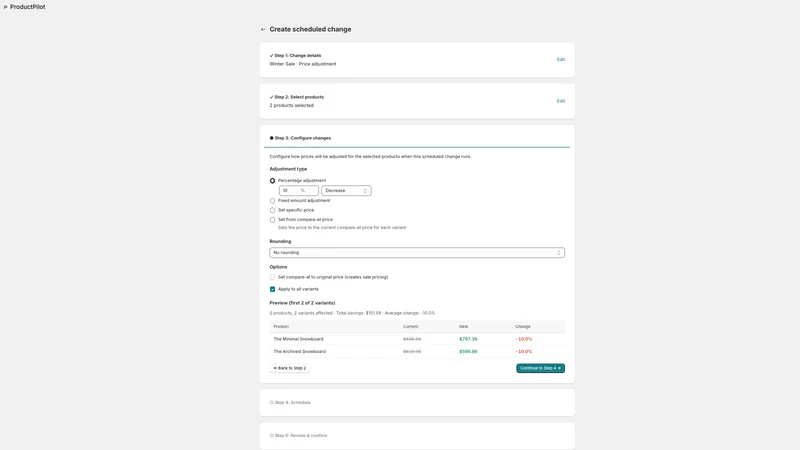Click Step 2: Select products heading
800x450 pixels.
(299, 97)
